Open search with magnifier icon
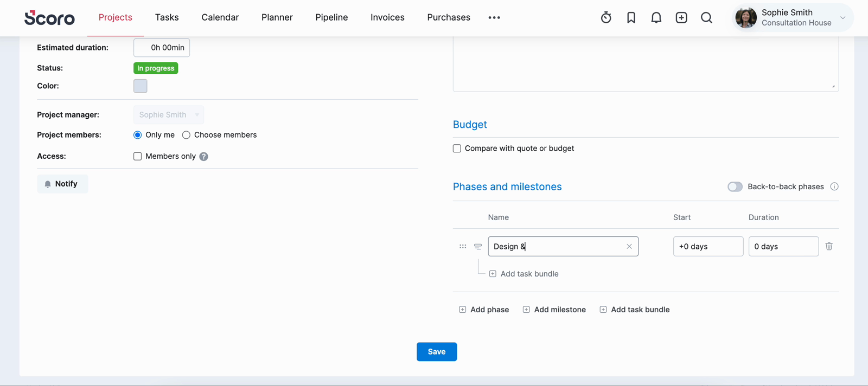Screen dimensions: 868x386 (706, 17)
